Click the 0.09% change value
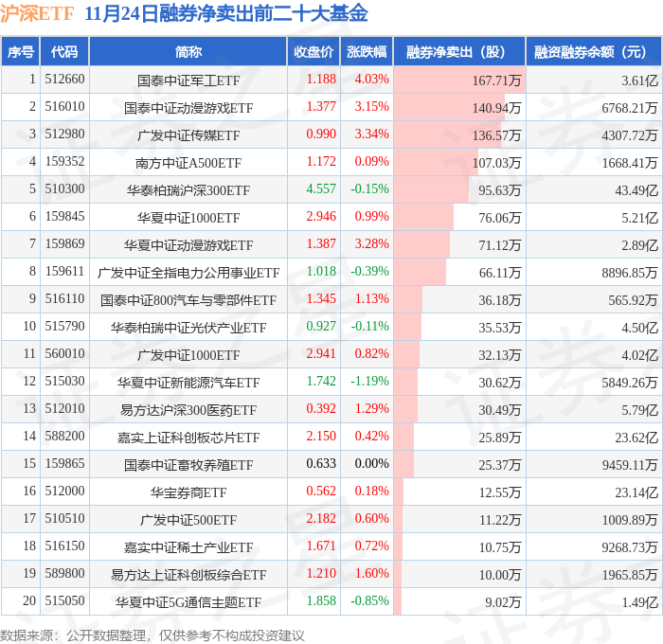The width and height of the screenshot is (663, 644). (371, 162)
